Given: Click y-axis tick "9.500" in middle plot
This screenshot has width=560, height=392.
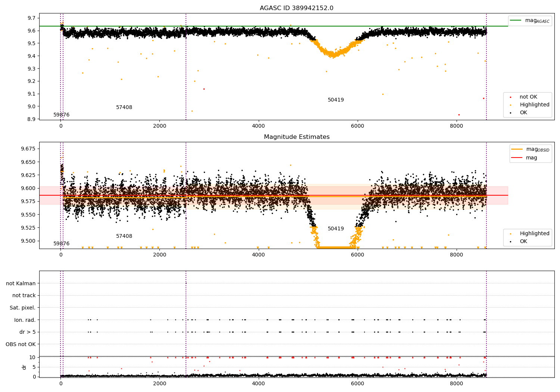Looking at the screenshot, I should tap(28, 241).
